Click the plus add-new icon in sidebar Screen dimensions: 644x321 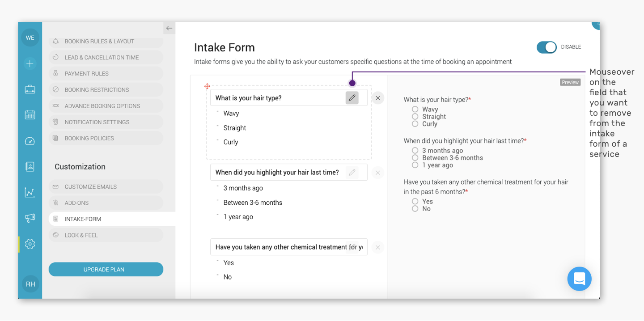pos(30,63)
